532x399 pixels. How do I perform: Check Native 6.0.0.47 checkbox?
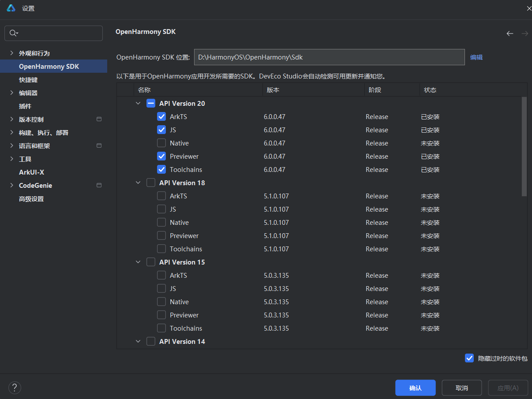click(x=161, y=143)
